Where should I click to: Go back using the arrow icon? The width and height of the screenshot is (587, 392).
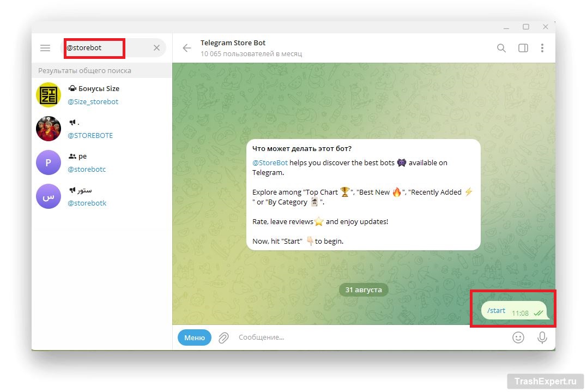coord(187,48)
